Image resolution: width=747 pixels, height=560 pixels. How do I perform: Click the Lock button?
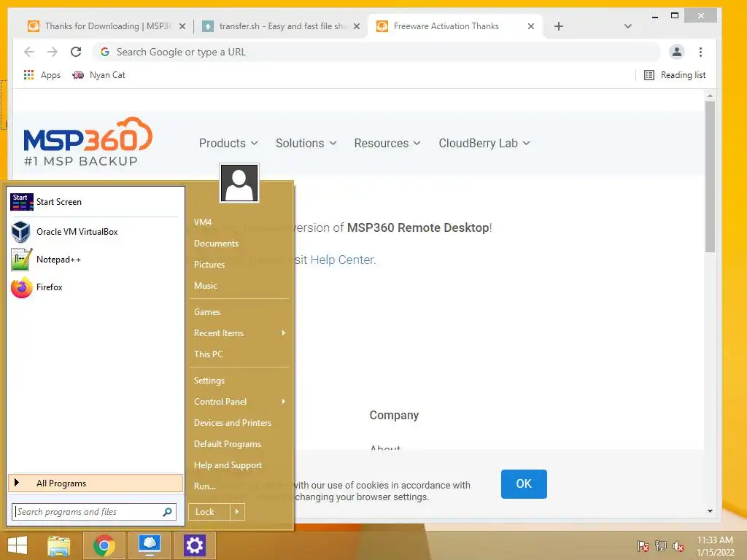coord(209,512)
